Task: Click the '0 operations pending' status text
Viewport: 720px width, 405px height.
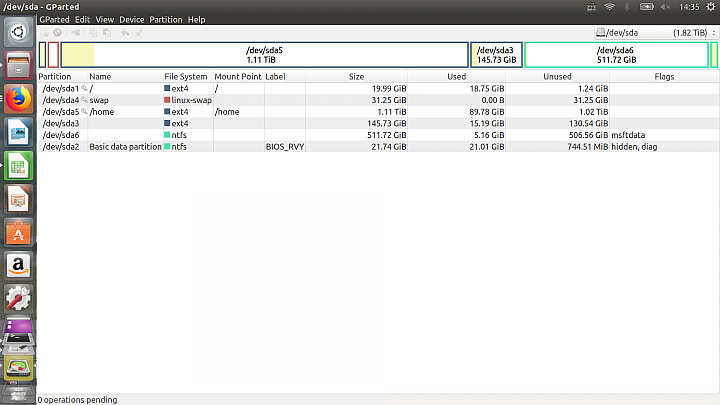Action: 77,400
